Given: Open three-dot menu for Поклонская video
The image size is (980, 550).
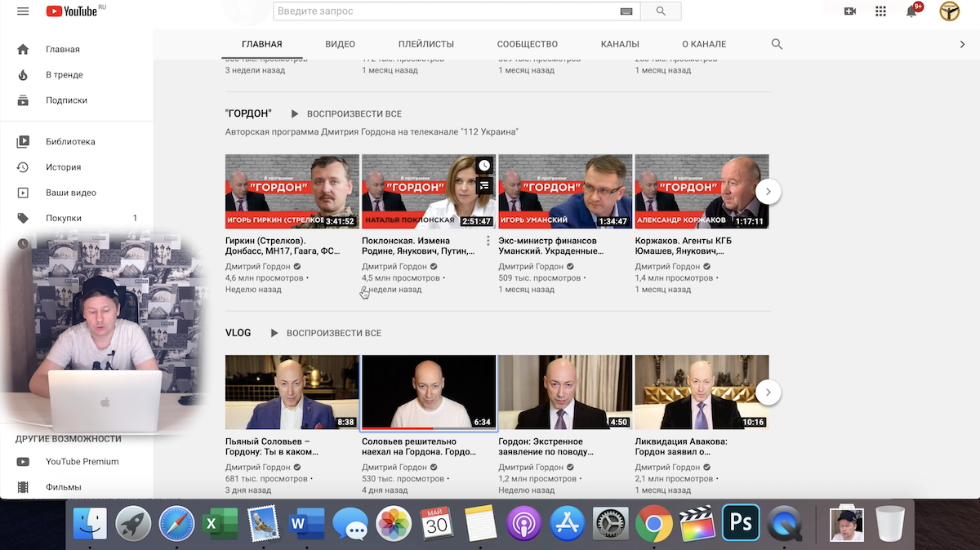Looking at the screenshot, I should [x=488, y=241].
